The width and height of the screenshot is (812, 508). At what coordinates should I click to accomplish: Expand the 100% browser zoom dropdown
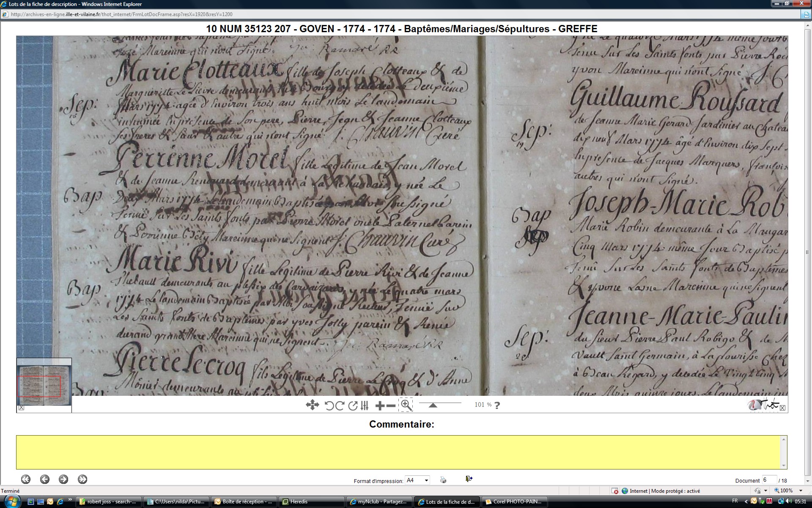click(801, 491)
